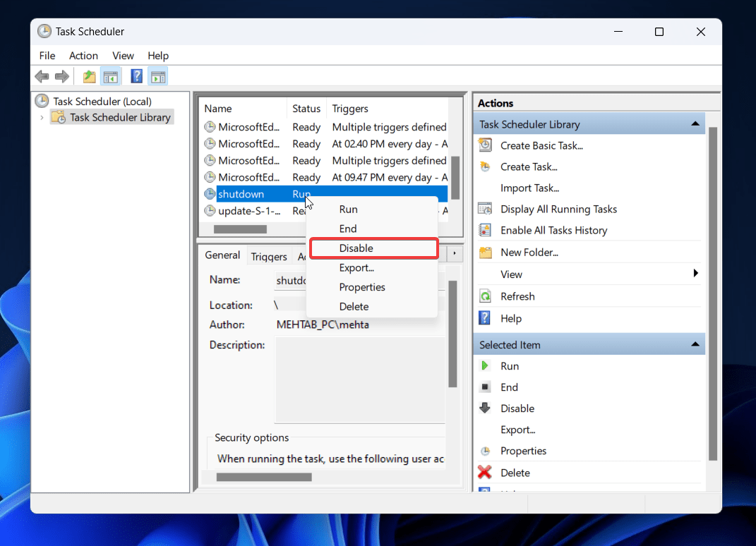Select task with 'At 02.40 PM every day'
756x546 pixels.
(325, 144)
